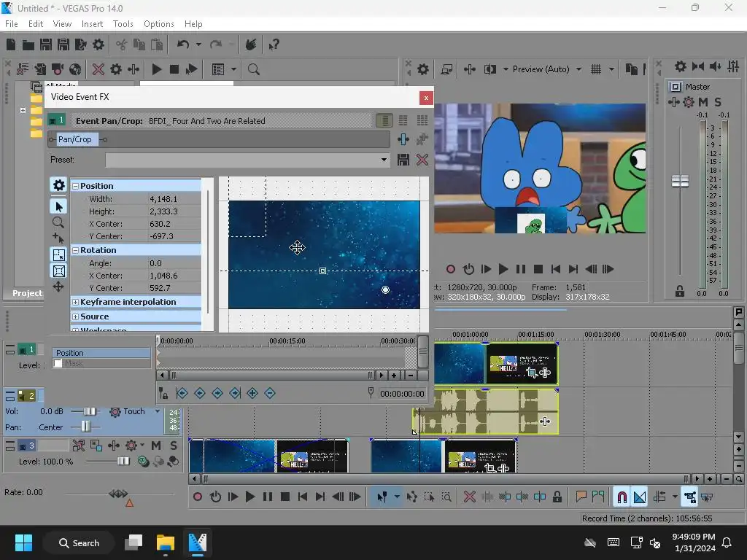This screenshot has height=560, width=747.
Task: Click Save Preset floppy icon
Action: pyautogui.click(x=403, y=160)
